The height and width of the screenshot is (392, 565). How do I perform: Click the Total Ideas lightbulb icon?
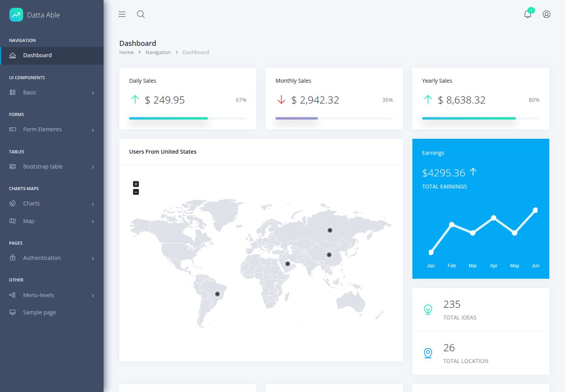pyautogui.click(x=428, y=310)
